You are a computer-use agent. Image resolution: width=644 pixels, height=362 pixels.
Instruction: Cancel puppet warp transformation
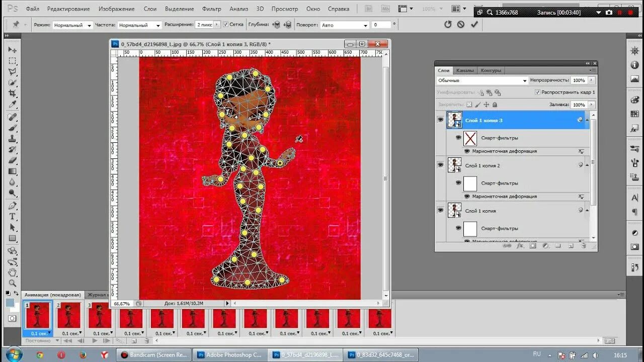point(461,24)
